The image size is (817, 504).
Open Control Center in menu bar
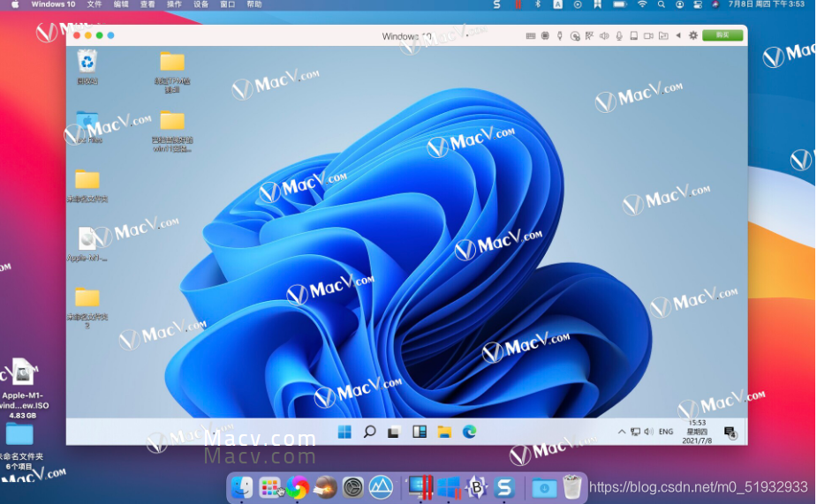[698, 4]
